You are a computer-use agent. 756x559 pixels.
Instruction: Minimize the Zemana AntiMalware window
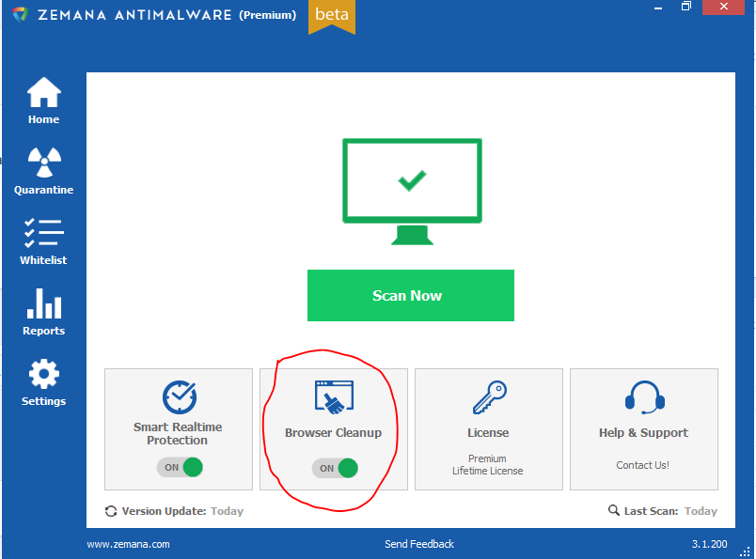[658, 7]
